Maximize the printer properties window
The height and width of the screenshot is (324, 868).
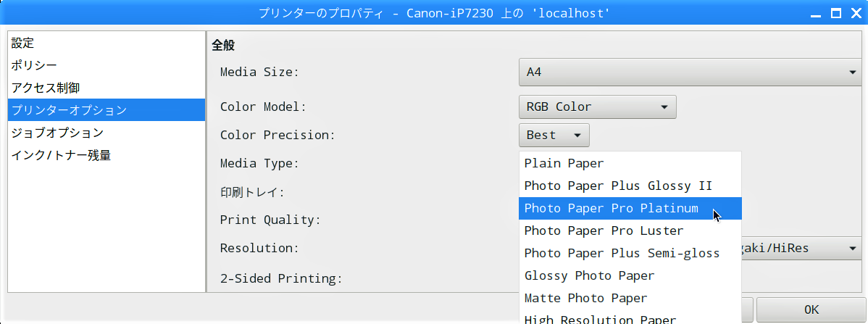(x=836, y=13)
